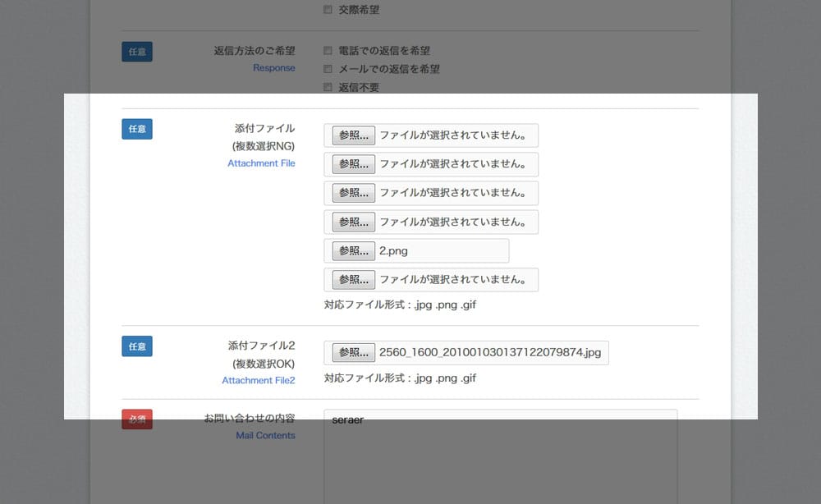Enable 電話での返信を希望 checkbox

click(328, 51)
